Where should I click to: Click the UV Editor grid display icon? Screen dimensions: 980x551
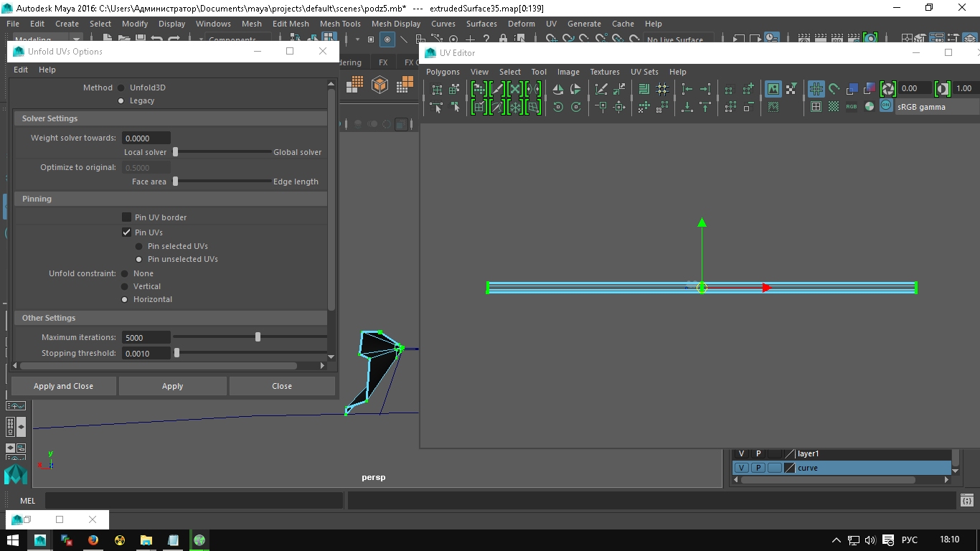[816, 89]
